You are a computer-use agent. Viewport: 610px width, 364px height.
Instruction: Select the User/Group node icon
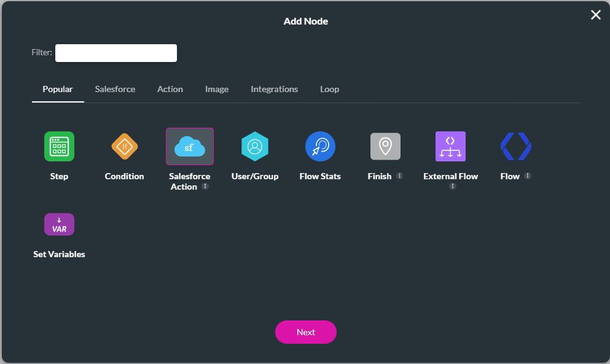coord(255,146)
